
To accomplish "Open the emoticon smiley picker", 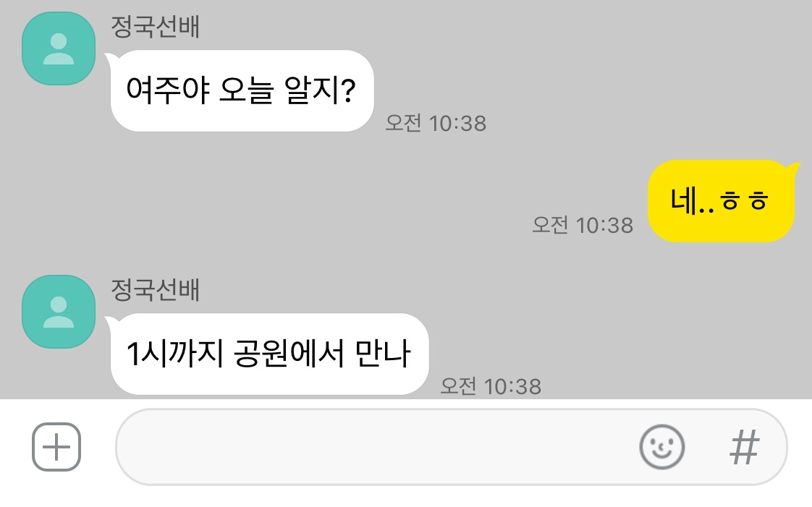I will pyautogui.click(x=661, y=447).
